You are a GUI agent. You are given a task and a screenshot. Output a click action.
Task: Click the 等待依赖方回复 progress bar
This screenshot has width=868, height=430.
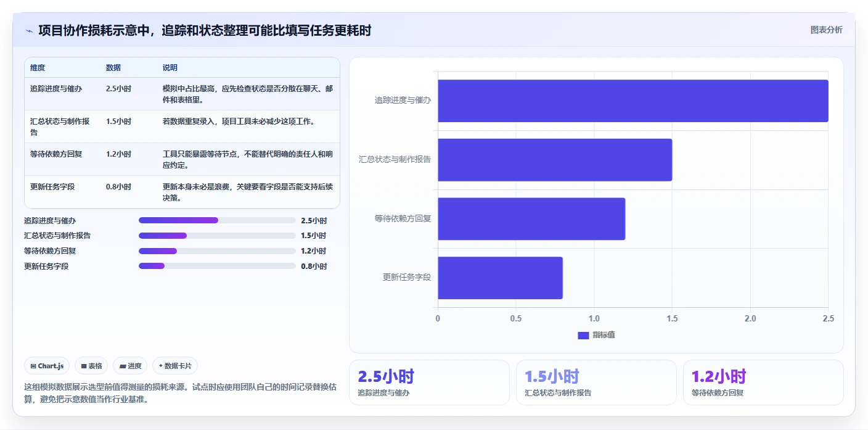click(x=217, y=251)
